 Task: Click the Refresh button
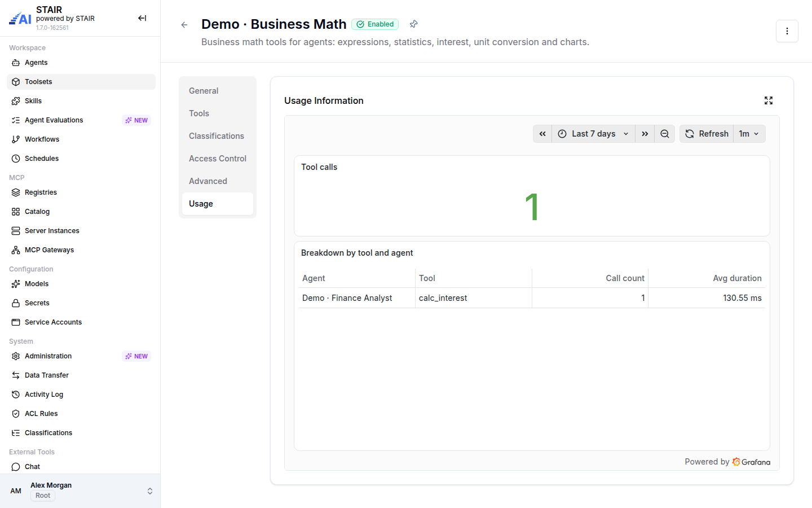click(707, 134)
